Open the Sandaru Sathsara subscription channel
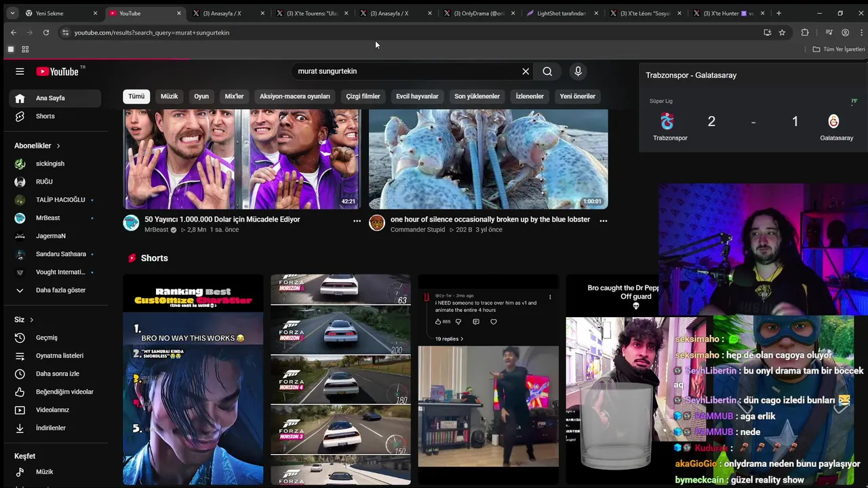 (x=55, y=254)
